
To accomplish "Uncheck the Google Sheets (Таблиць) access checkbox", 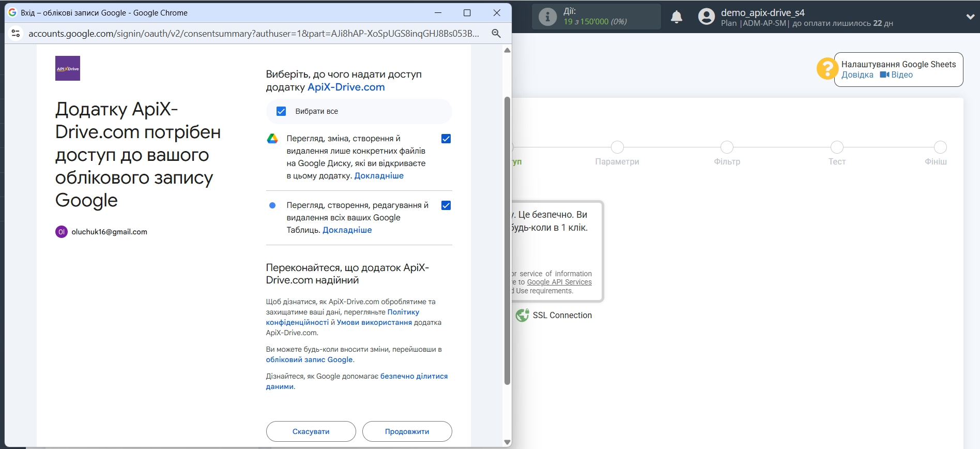I will click(446, 205).
